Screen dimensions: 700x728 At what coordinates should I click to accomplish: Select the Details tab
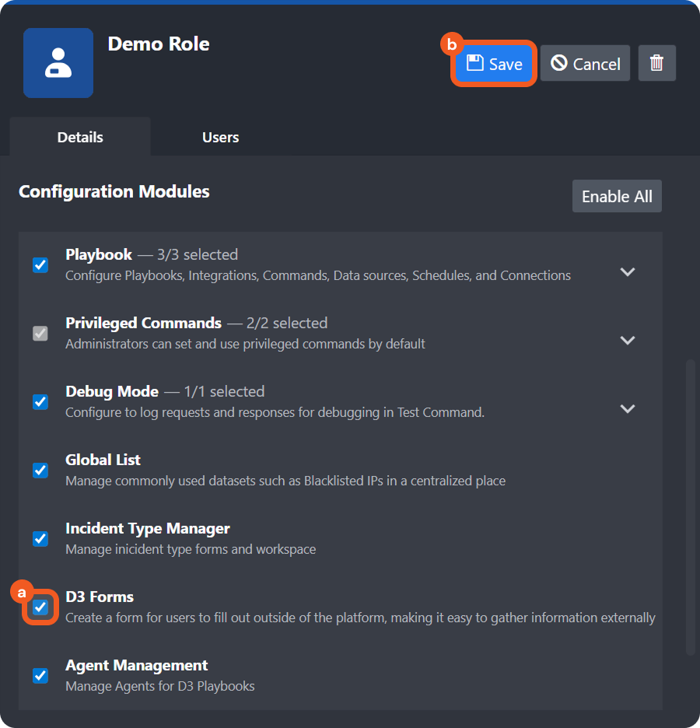click(80, 137)
